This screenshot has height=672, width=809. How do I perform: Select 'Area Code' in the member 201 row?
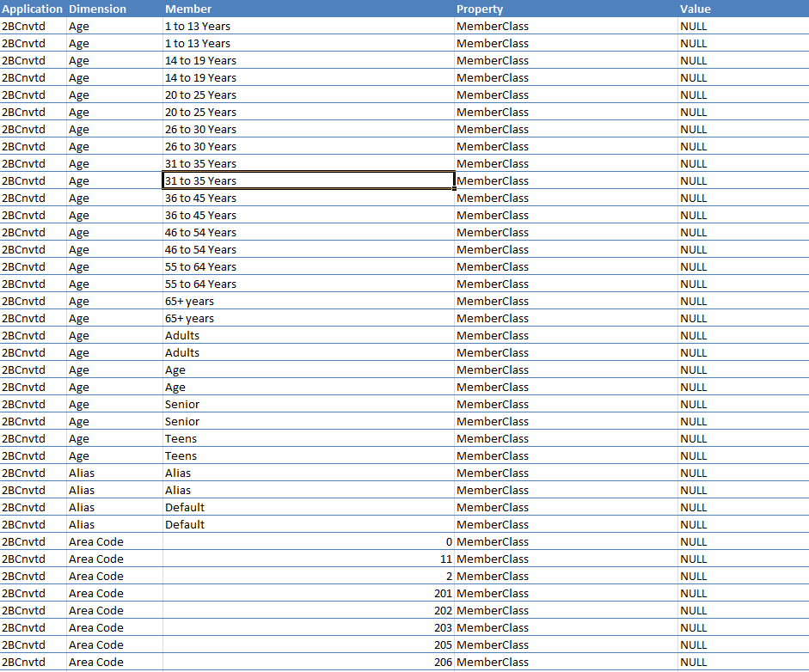114,594
